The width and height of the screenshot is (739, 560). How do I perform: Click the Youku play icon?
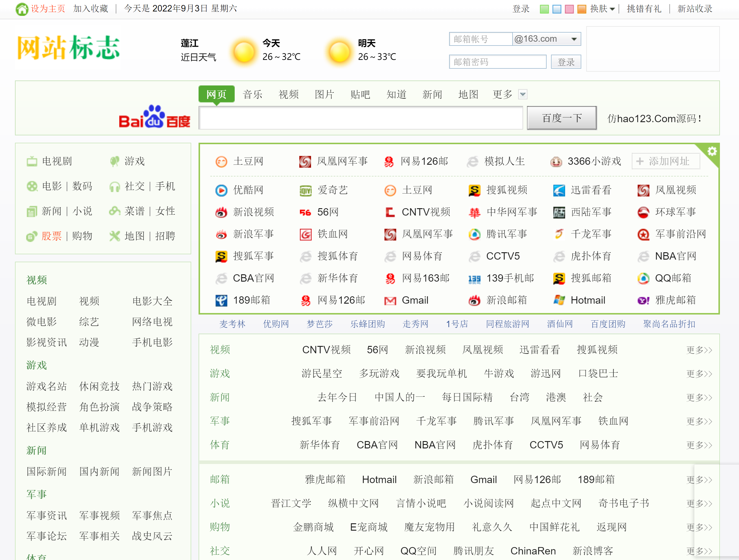point(221,190)
